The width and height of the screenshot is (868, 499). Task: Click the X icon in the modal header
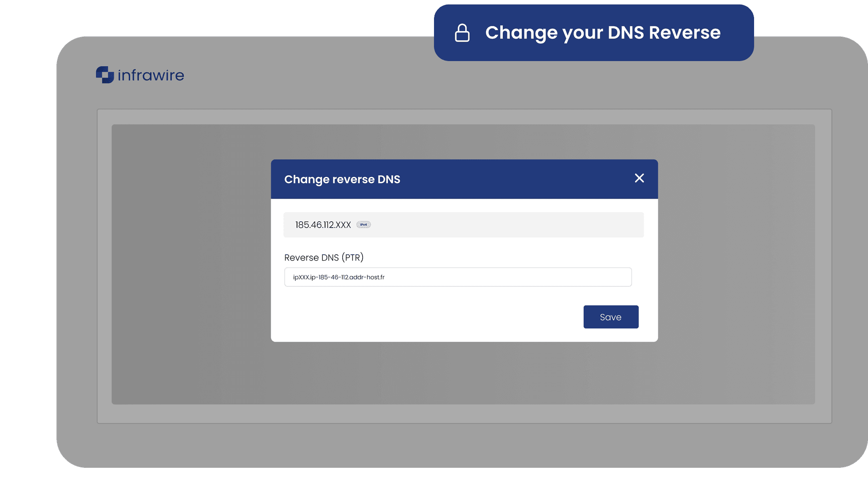639,178
